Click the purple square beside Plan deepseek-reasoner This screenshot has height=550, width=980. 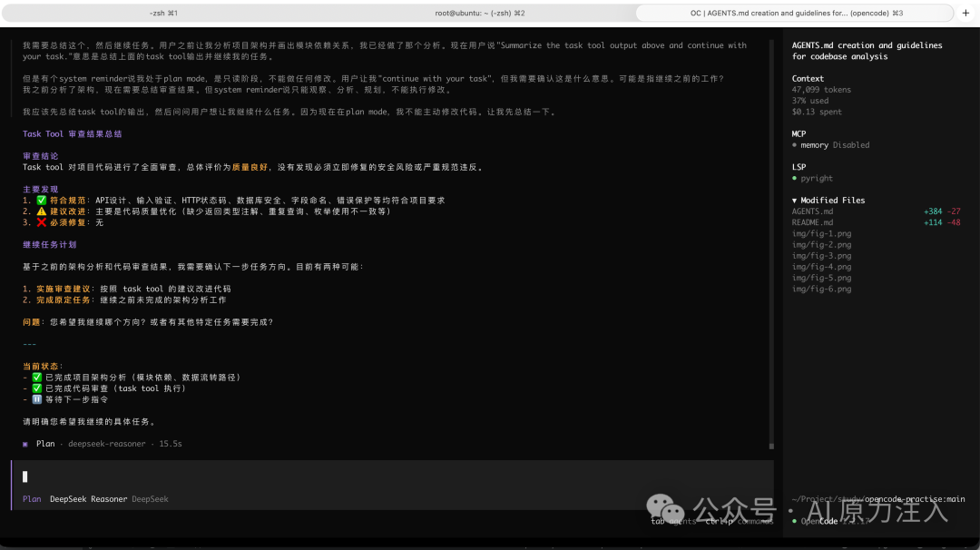point(25,445)
